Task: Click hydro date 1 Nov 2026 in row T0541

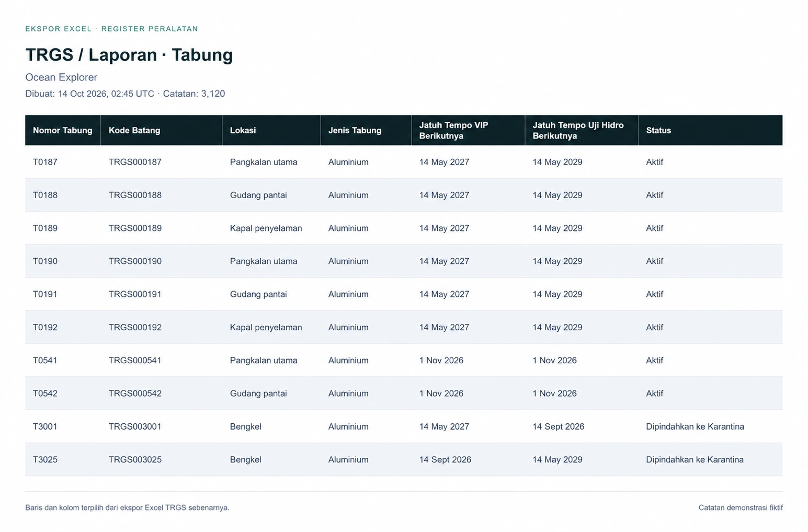Action: 555,360
